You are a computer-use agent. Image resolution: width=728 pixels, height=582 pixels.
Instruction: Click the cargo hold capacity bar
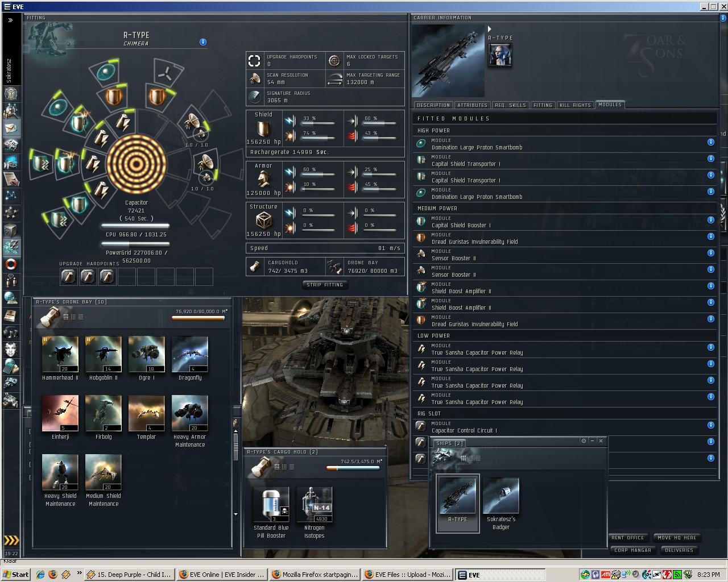coord(353,468)
